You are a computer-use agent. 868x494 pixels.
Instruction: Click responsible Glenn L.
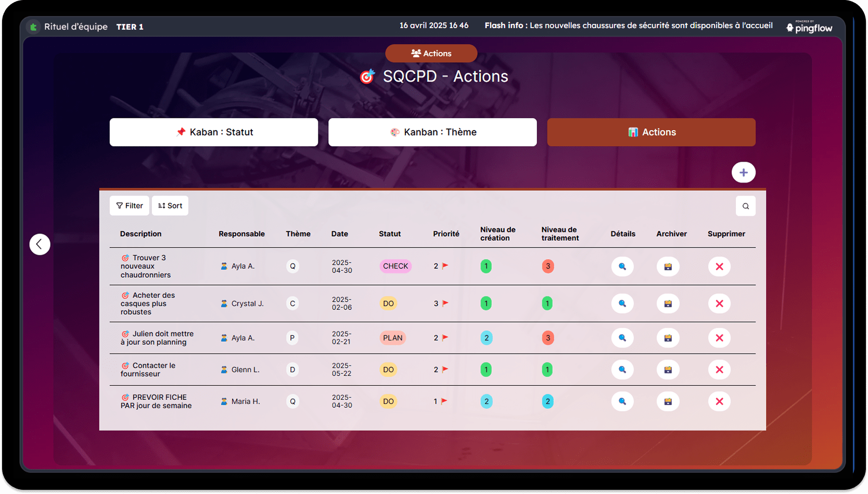[240, 370]
